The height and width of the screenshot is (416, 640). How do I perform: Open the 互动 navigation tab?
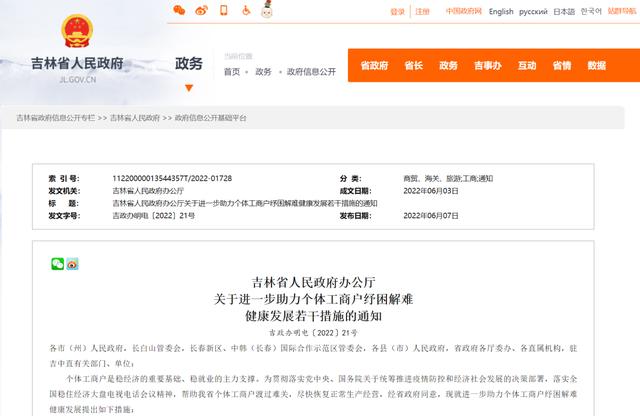tap(527, 65)
